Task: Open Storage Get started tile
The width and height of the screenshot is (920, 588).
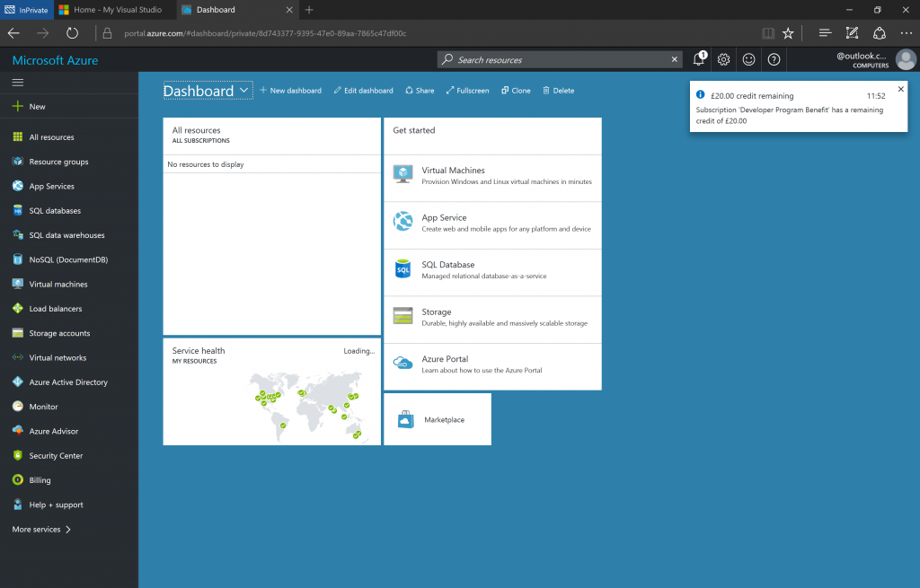Action: click(493, 320)
